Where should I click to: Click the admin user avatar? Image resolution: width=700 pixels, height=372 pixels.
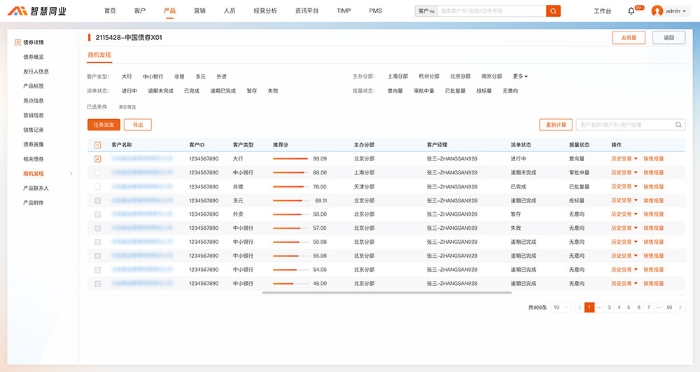657,11
